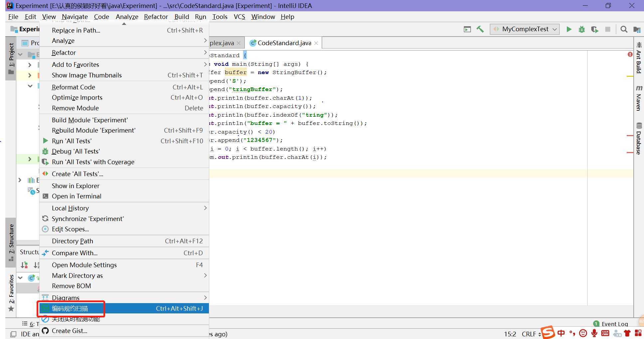Open the Maven tool window
This screenshot has height=339, width=644.
639,98
